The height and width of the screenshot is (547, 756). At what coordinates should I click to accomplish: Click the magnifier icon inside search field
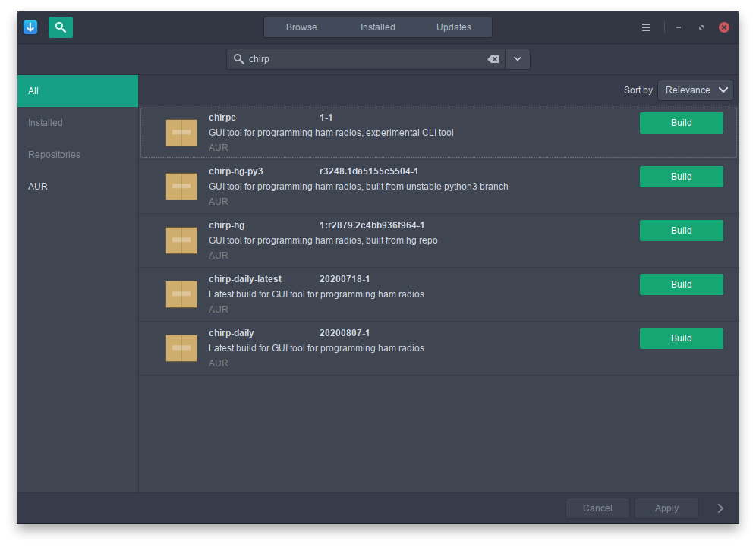(238, 59)
